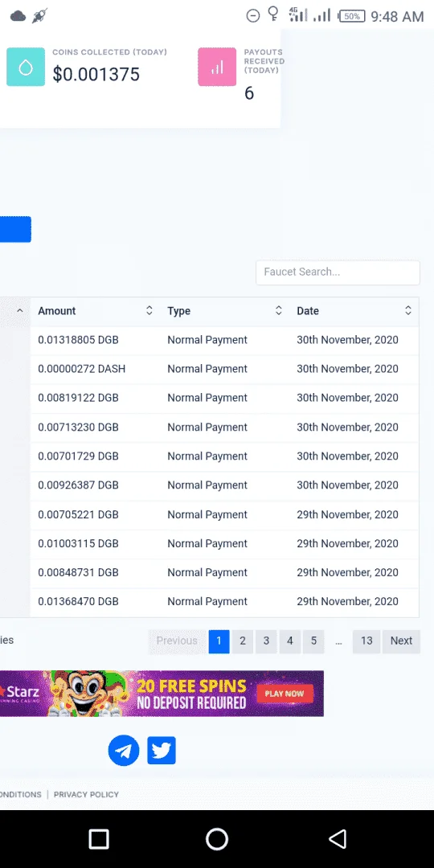
Task: Select amount 0.01368470 DGB
Action: pos(78,602)
